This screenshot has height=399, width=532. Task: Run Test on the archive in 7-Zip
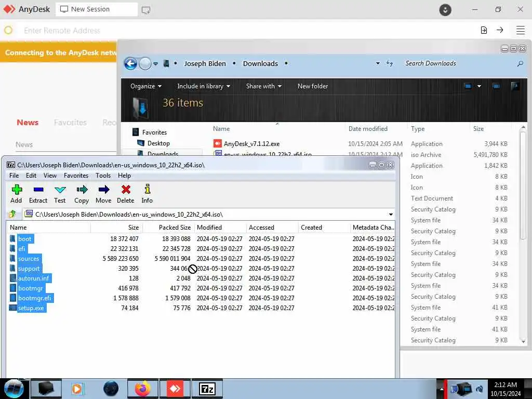pyautogui.click(x=60, y=194)
